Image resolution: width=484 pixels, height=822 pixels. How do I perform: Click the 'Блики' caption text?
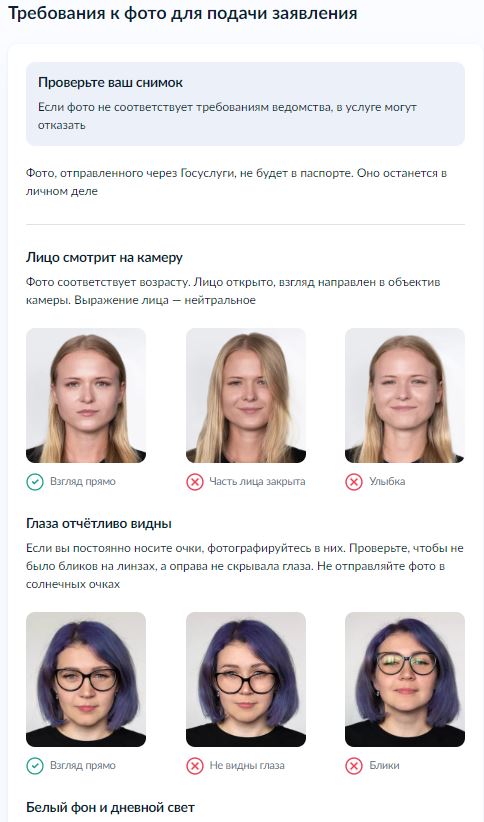pos(384,766)
